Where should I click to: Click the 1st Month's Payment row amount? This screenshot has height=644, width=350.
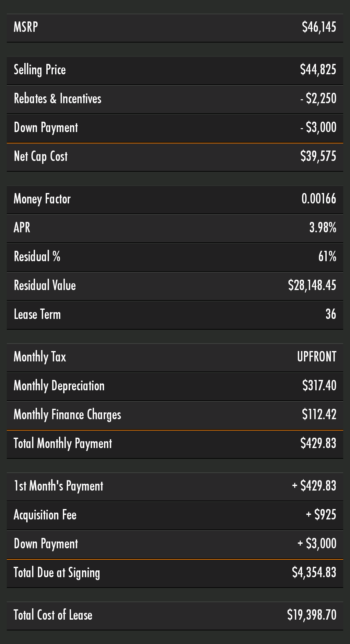pyautogui.click(x=314, y=486)
